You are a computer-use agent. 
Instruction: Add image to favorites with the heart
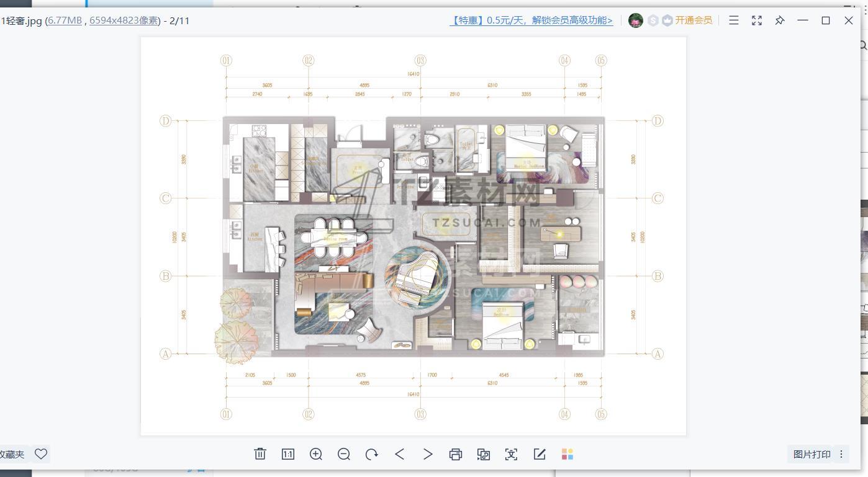pyautogui.click(x=41, y=454)
